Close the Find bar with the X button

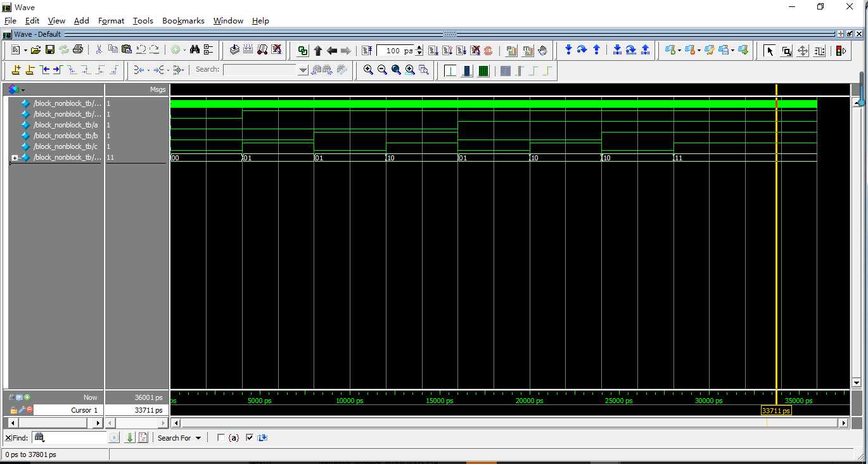[x=8, y=438]
